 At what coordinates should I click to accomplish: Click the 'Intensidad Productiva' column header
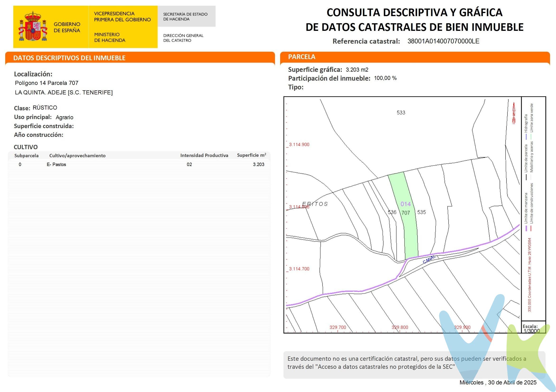[x=204, y=156]
